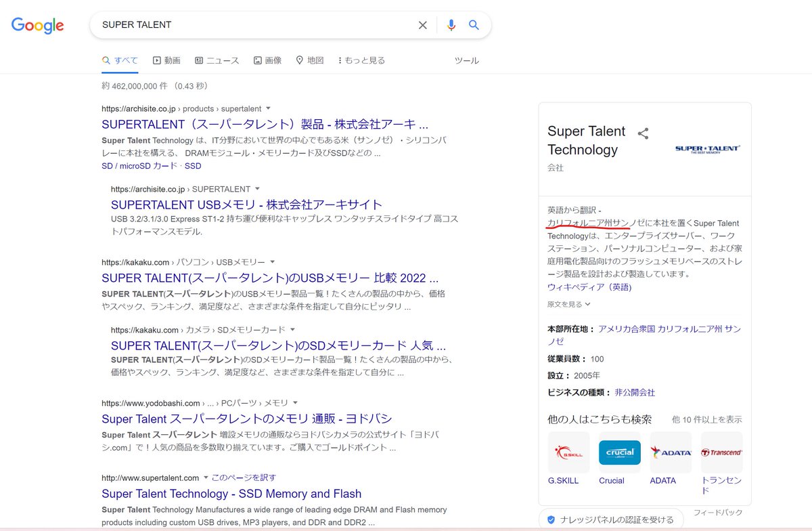Expand dropdown arrow next to yodobashi URL

(296, 403)
